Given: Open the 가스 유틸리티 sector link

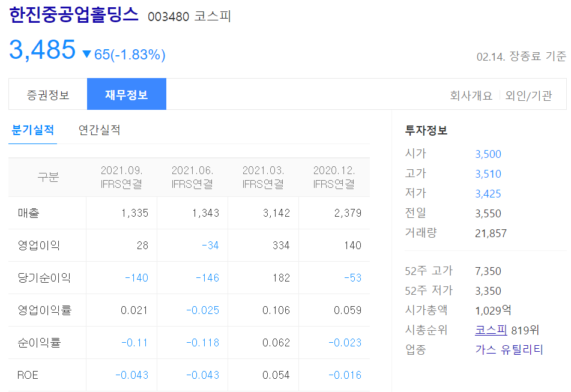Looking at the screenshot, I should tap(509, 350).
